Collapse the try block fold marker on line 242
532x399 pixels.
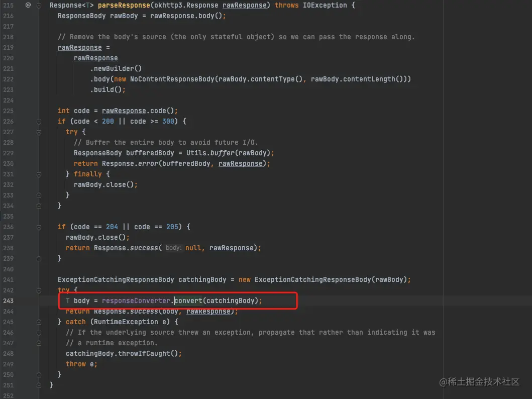pos(39,290)
